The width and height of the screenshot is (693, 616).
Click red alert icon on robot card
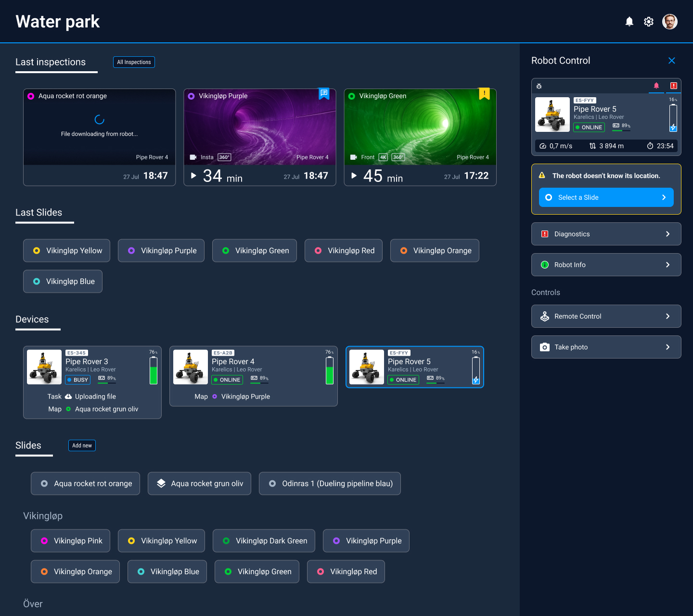click(673, 86)
